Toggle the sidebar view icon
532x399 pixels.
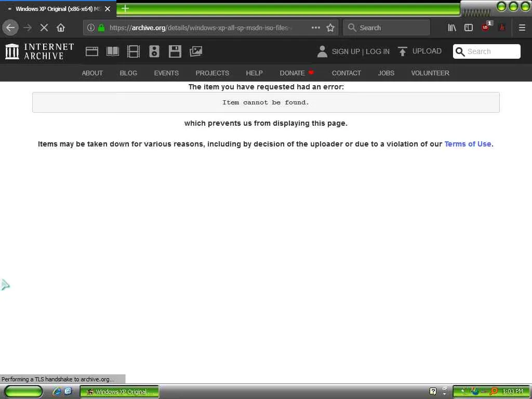coord(469,28)
